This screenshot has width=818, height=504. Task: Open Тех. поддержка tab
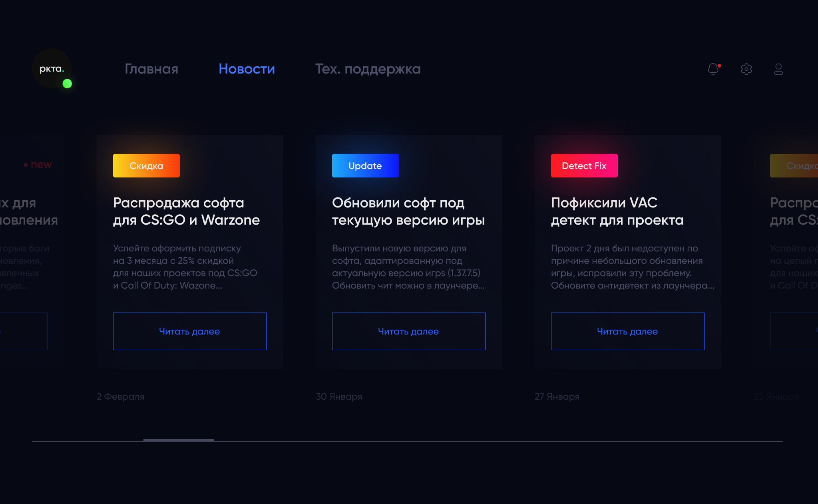[x=368, y=69]
